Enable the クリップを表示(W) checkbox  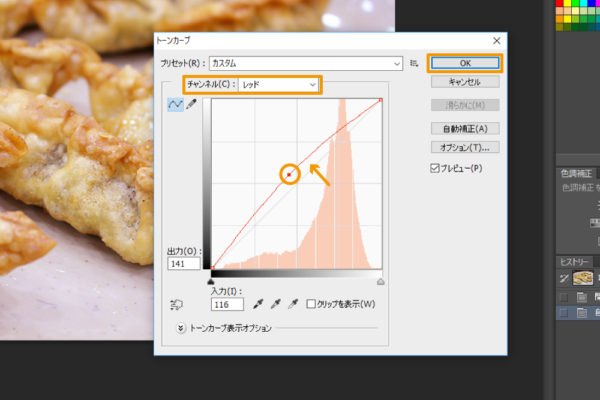tap(312, 304)
